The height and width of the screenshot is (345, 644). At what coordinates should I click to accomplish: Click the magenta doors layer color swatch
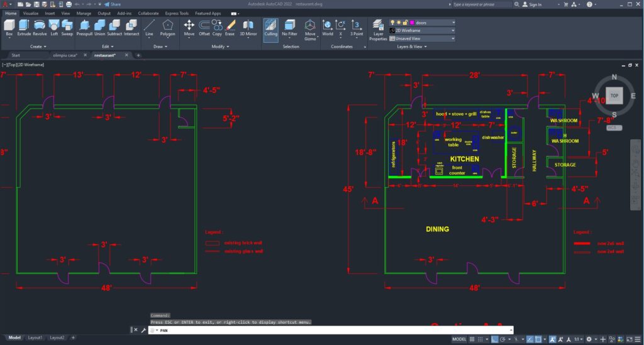(x=411, y=23)
